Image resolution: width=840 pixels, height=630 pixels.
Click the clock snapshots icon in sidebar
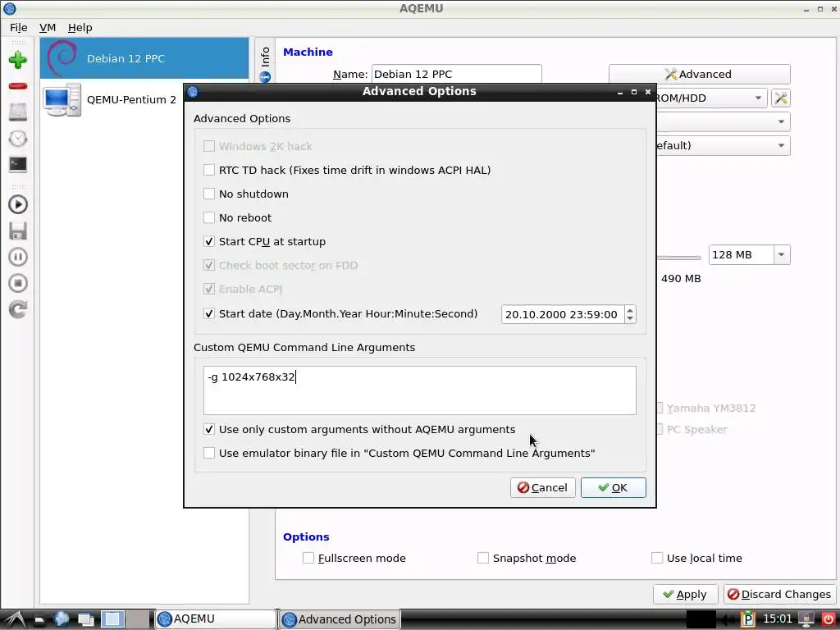pyautogui.click(x=18, y=138)
